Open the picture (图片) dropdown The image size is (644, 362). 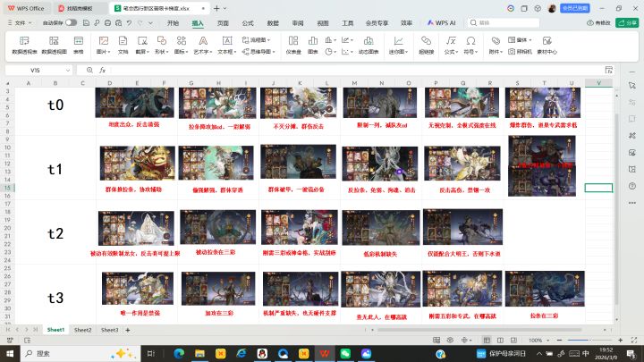104,46
